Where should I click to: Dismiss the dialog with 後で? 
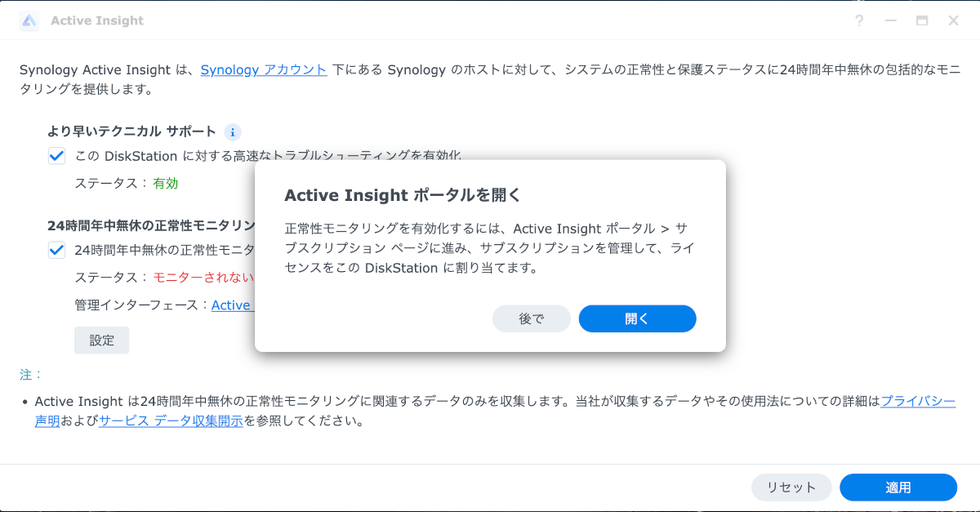point(532,318)
